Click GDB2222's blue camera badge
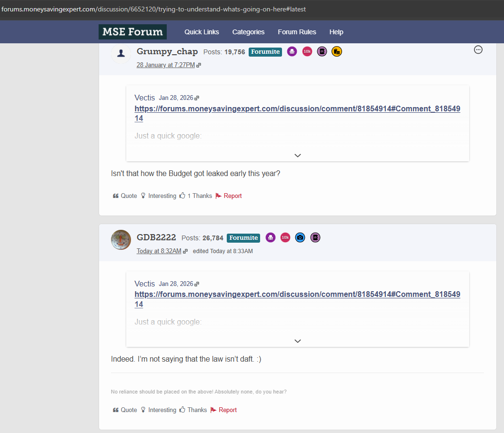The image size is (504, 433). [x=300, y=237]
